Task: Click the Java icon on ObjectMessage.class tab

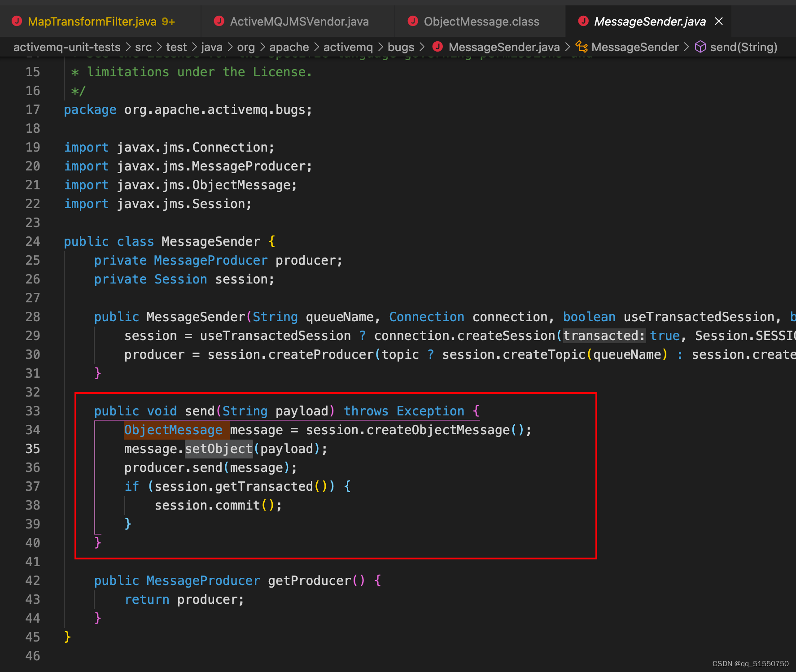Action: 413,21
